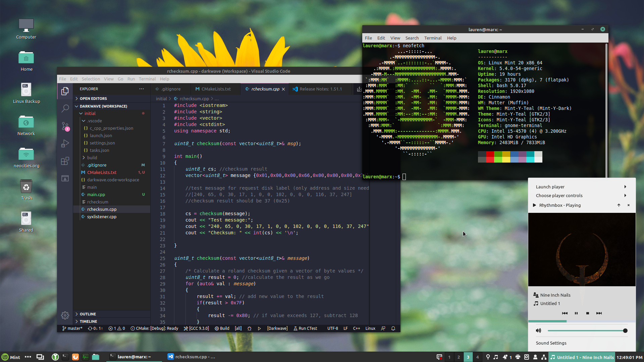Image resolution: width=644 pixels, height=362 pixels.
Task: Open the Terminal menu in VS Code
Action: (147, 79)
